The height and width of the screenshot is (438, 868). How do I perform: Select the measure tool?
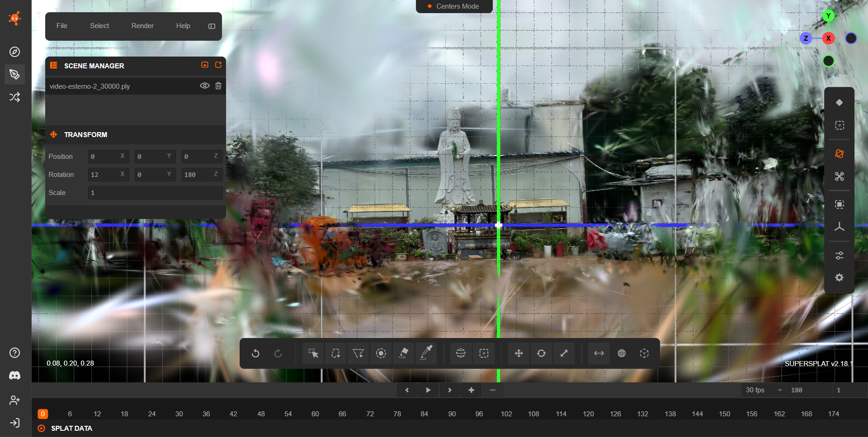(x=599, y=353)
